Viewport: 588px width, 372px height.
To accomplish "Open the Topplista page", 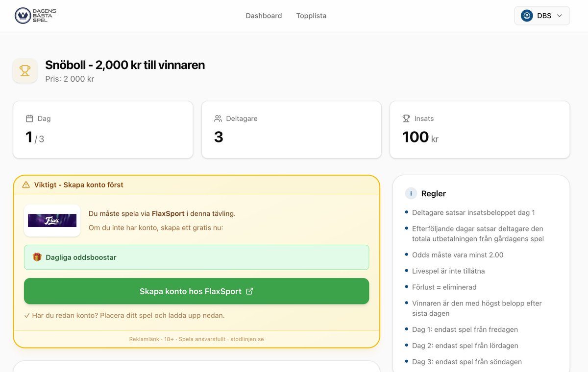I will (x=311, y=16).
